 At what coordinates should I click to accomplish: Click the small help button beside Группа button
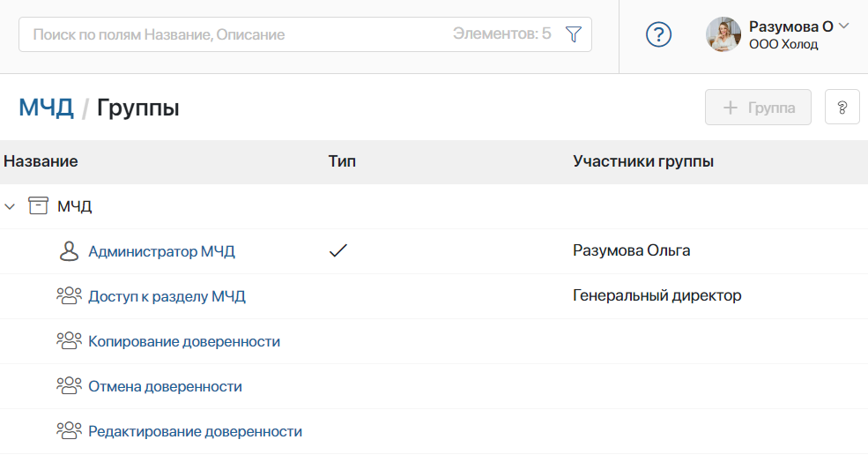point(842,108)
